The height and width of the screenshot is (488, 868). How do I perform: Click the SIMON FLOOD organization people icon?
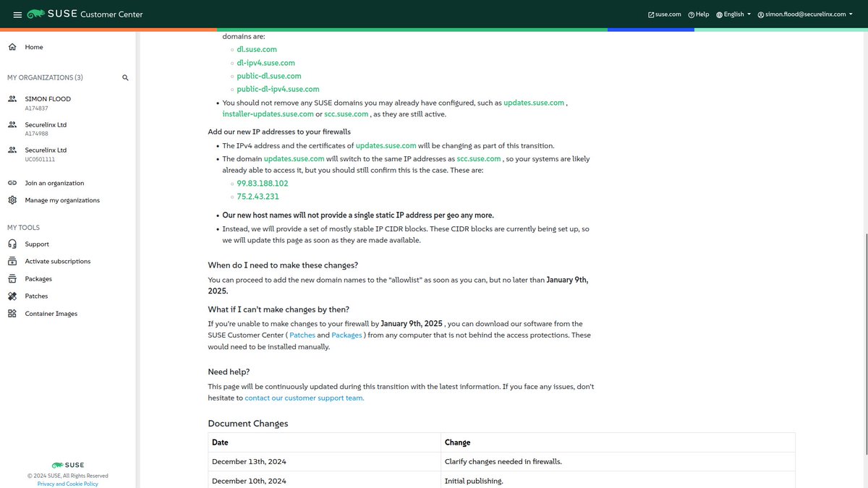point(12,99)
